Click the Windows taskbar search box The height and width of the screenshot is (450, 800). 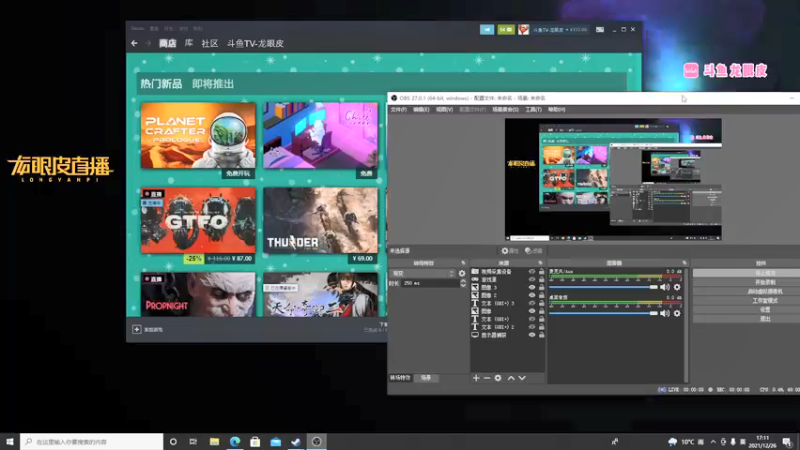click(x=92, y=441)
